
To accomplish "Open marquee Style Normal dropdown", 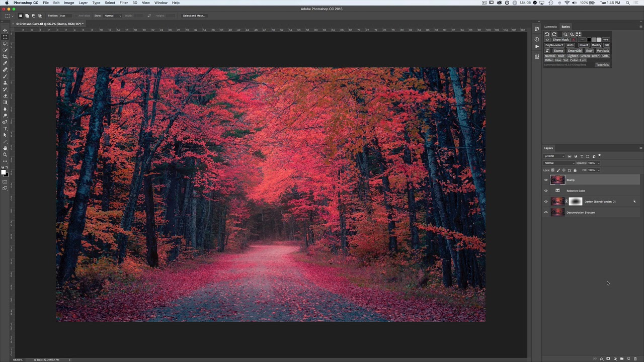I will click(x=112, y=16).
